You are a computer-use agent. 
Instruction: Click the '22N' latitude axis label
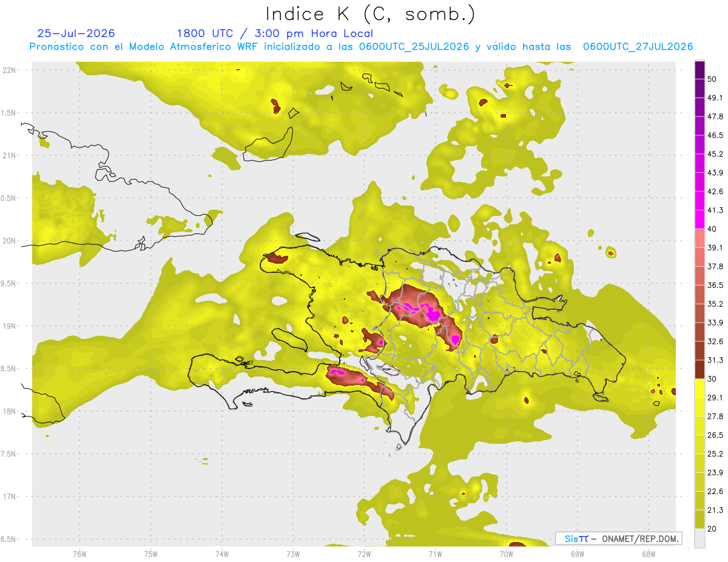tap(10, 70)
